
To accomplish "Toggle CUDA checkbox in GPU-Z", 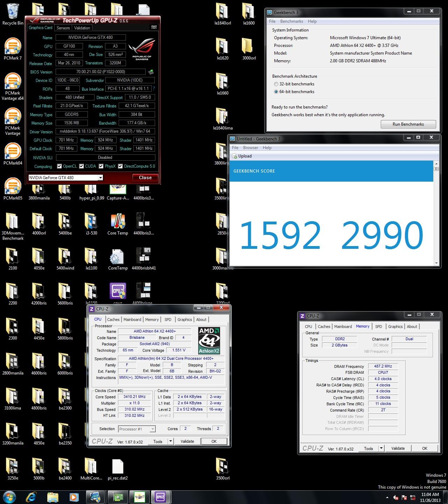I will click(x=82, y=166).
